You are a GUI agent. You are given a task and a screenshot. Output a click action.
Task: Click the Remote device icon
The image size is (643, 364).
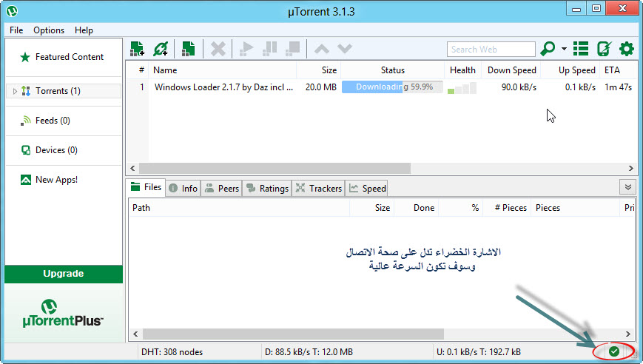click(x=604, y=49)
